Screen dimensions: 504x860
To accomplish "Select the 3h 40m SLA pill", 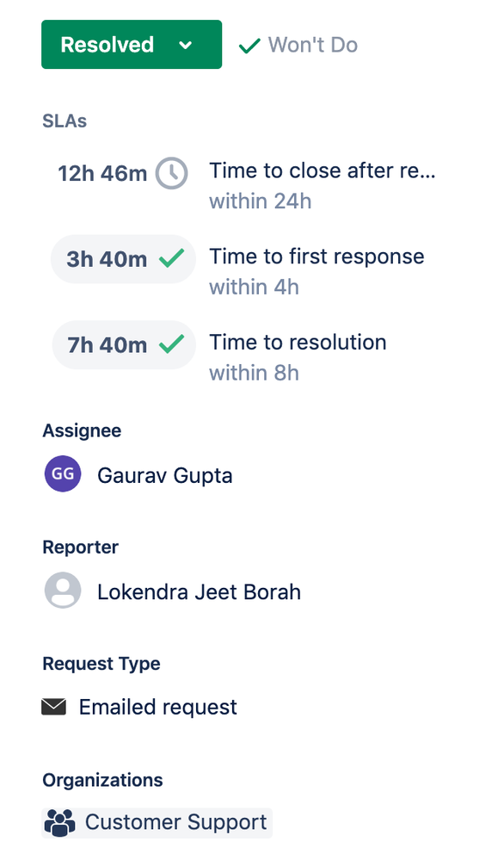I will click(x=123, y=258).
